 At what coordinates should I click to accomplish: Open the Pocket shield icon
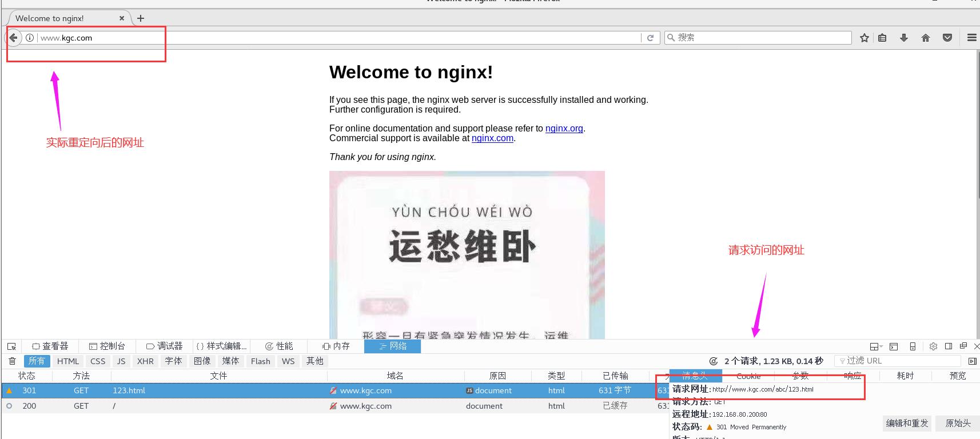point(947,38)
